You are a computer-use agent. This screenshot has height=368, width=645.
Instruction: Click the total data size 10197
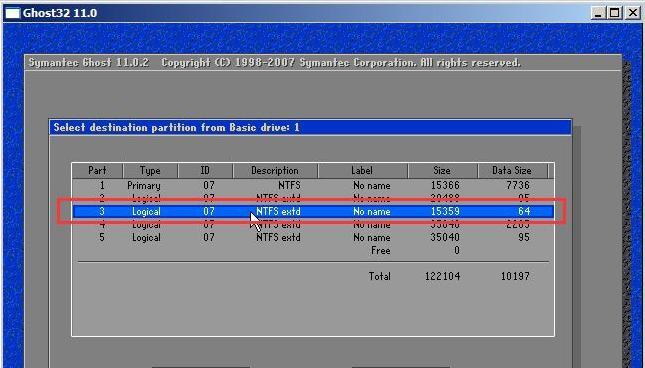(515, 276)
